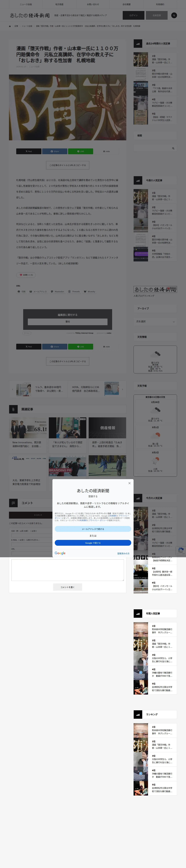Continue with Google in sign-up dialog
Image resolution: width=186 pixels, height=868 pixels.
tap(93, 543)
